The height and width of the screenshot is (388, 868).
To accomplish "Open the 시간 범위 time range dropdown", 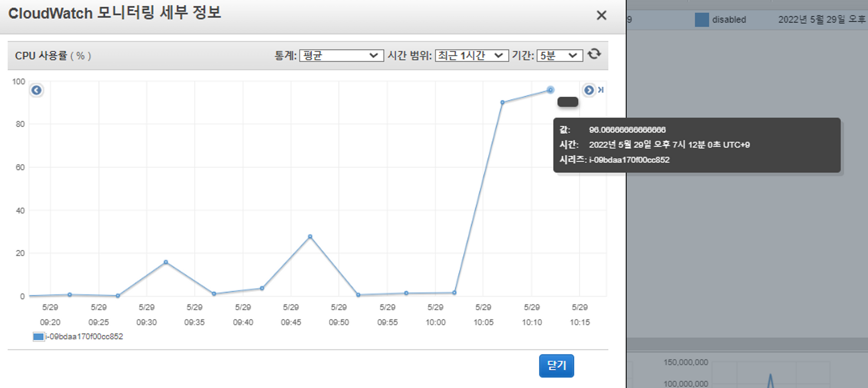I will click(x=472, y=56).
